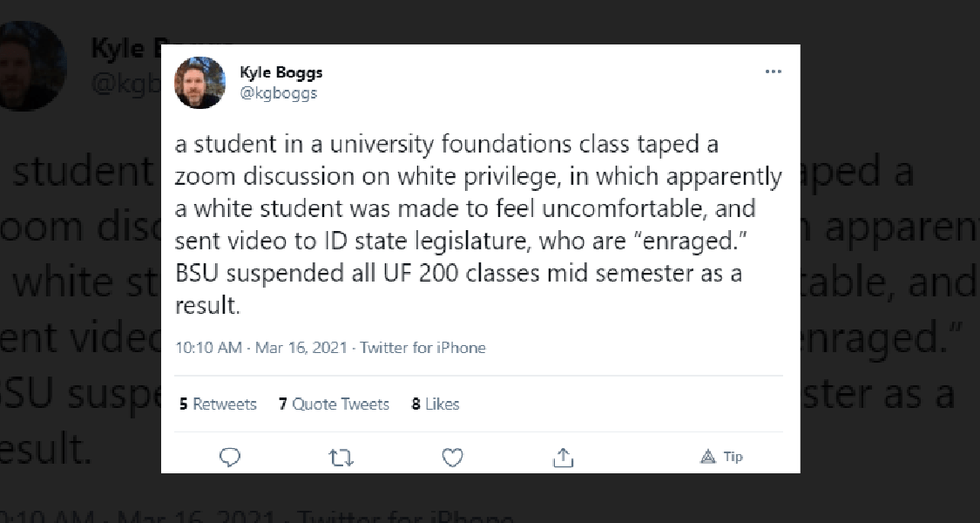Viewport: 980px width, 523px height.
Task: Show the 8 Likes list
Action: (x=436, y=404)
